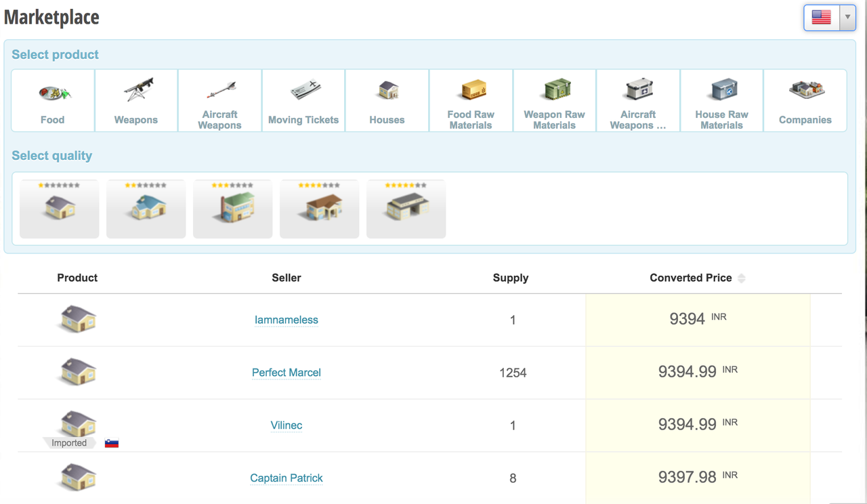Select Weapon Raw Materials category

(x=554, y=100)
